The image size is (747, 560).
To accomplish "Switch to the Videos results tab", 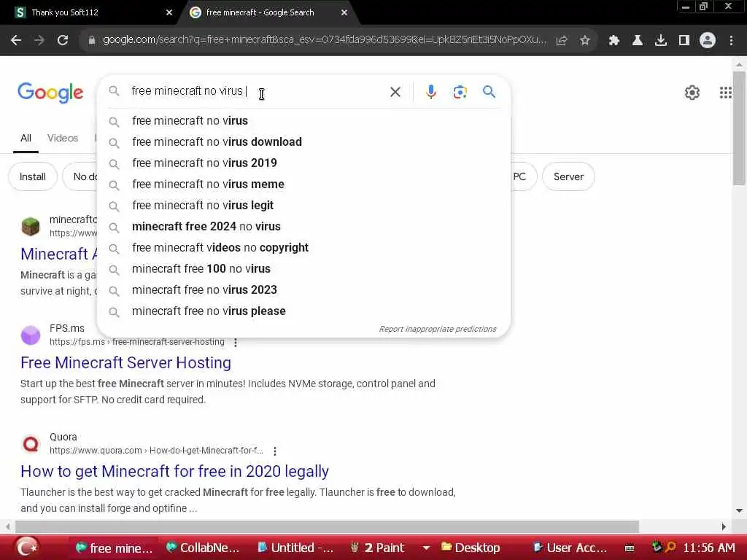I will 63,138.
